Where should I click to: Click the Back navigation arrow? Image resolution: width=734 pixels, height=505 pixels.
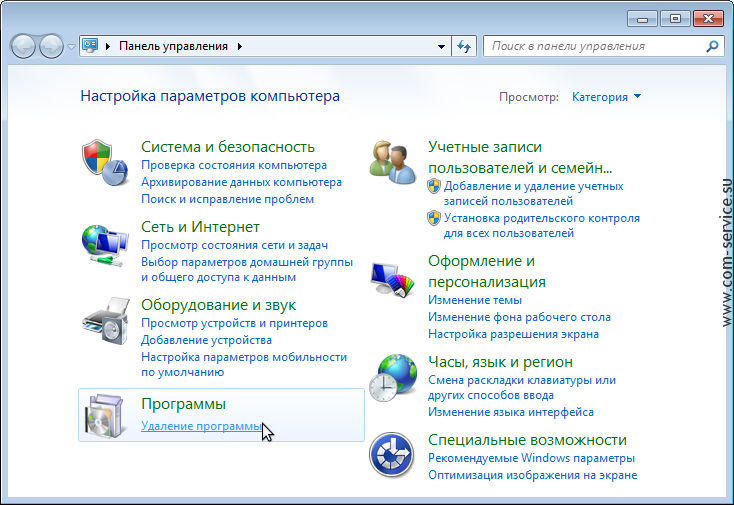(23, 46)
